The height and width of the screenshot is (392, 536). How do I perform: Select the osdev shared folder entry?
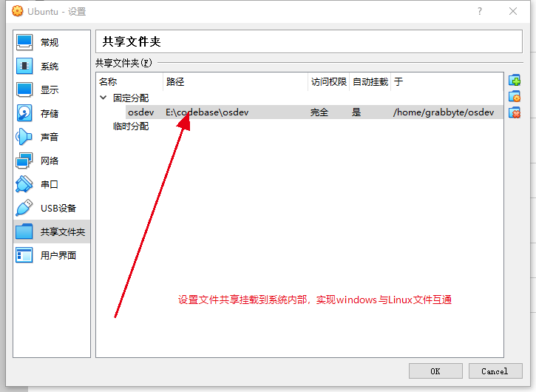point(141,112)
